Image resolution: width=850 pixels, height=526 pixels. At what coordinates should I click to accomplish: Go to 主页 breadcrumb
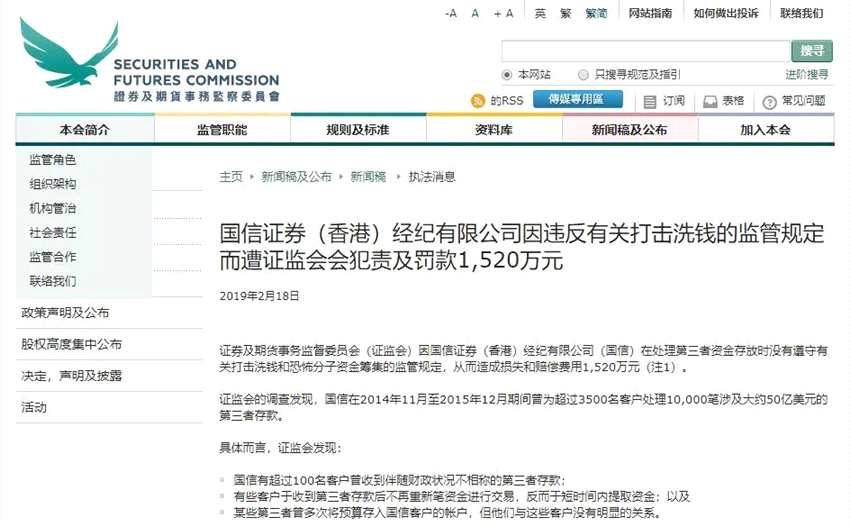tap(231, 177)
